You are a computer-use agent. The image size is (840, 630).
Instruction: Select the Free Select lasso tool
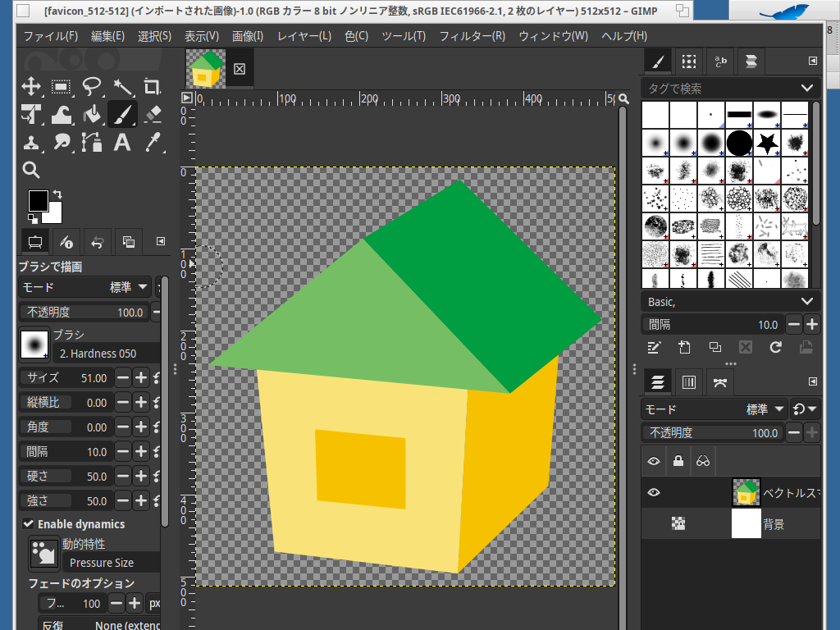(x=92, y=87)
